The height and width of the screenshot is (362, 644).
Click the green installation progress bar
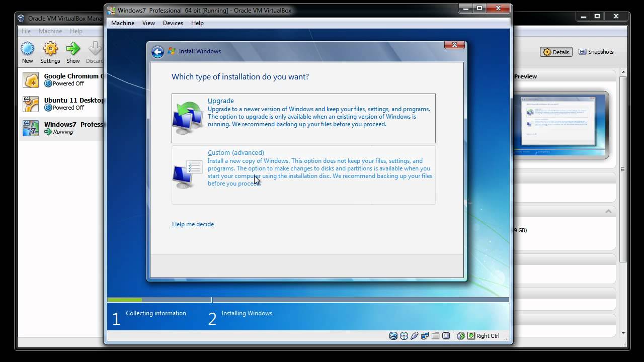125,300
